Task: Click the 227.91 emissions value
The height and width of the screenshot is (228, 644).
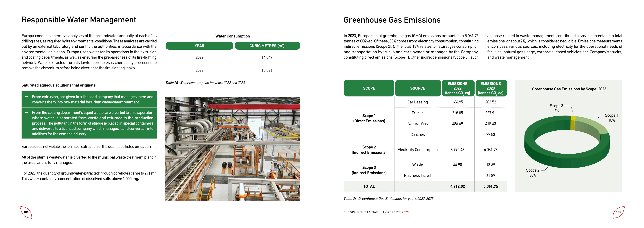Action: point(491,113)
